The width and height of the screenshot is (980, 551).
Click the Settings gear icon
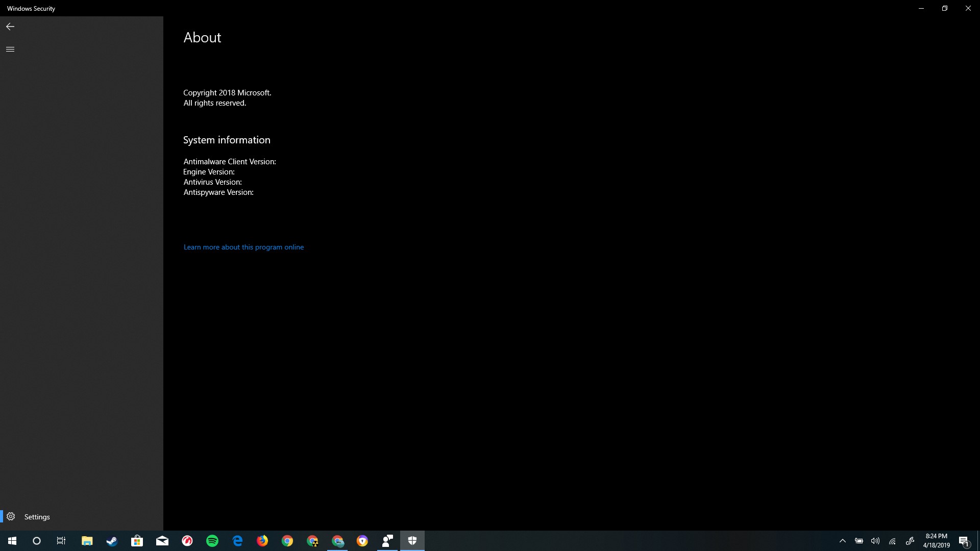[11, 517]
